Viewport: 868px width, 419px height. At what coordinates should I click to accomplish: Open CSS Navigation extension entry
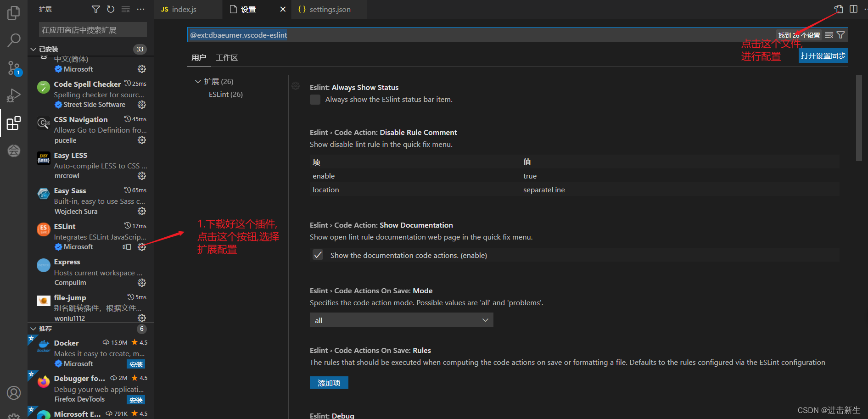pyautogui.click(x=91, y=129)
